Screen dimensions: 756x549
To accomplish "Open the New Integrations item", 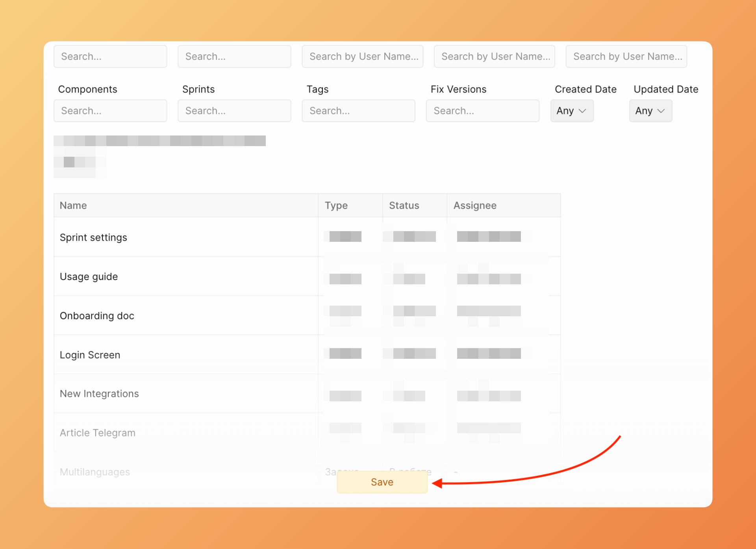I will click(99, 394).
